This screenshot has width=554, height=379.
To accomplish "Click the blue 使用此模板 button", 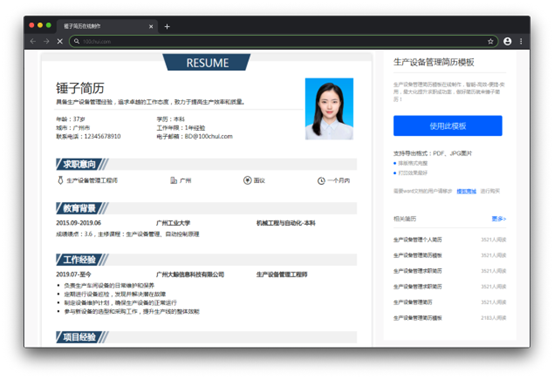I will pyautogui.click(x=448, y=126).
